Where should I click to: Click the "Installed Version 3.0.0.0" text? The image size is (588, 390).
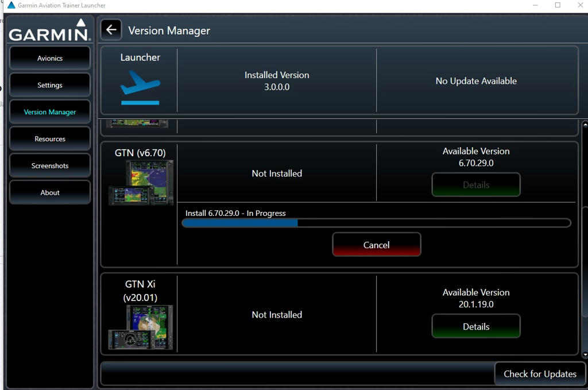(x=277, y=81)
